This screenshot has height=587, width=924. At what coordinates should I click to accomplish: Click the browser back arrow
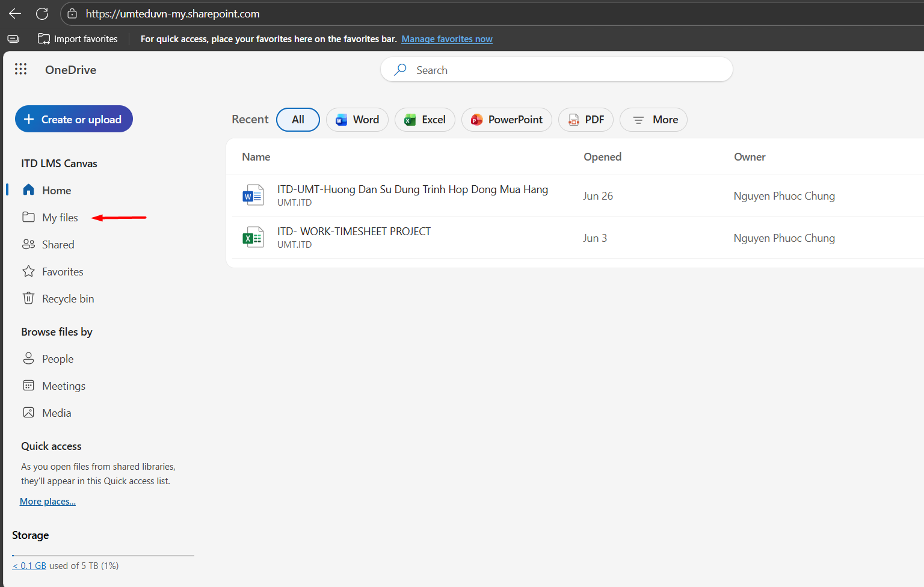(x=15, y=14)
